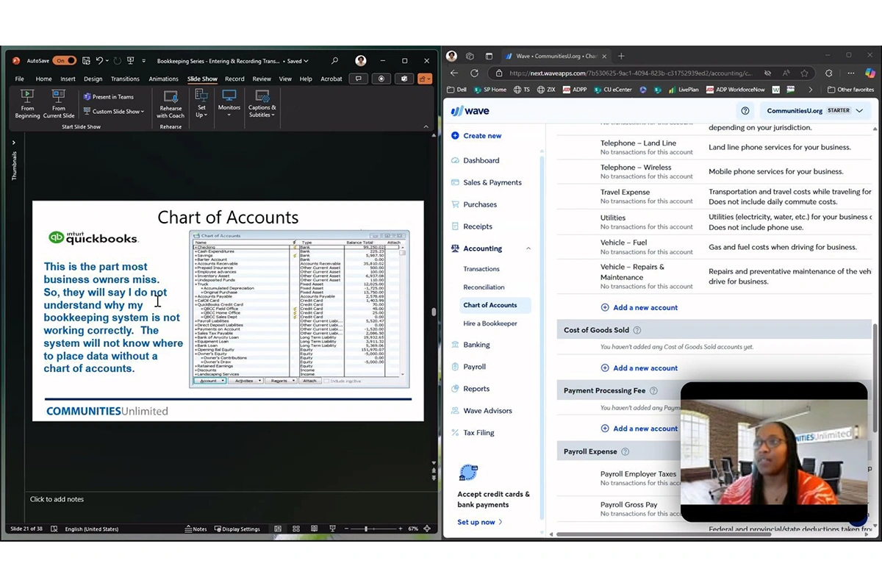The width and height of the screenshot is (882, 588).
Task: Click the Wave help question mark icon
Action: click(x=745, y=111)
